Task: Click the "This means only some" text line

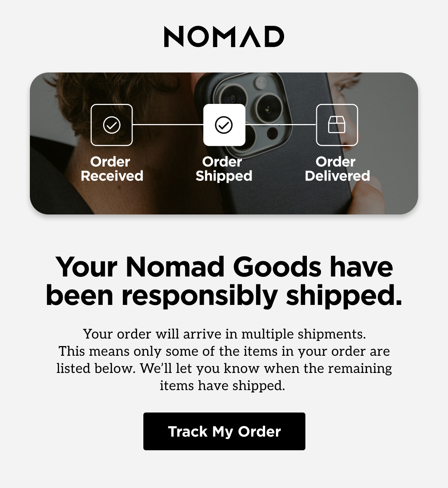Action: click(224, 351)
